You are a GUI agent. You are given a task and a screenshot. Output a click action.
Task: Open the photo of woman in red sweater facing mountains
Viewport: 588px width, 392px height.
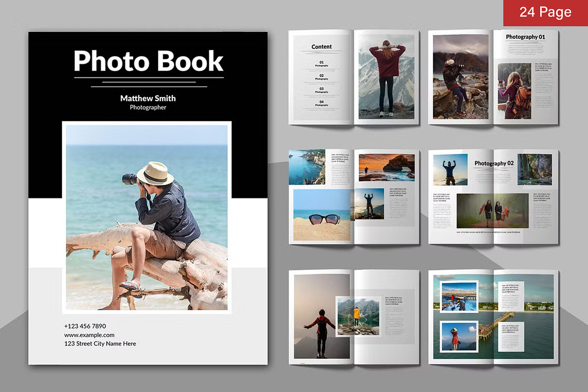387,76
